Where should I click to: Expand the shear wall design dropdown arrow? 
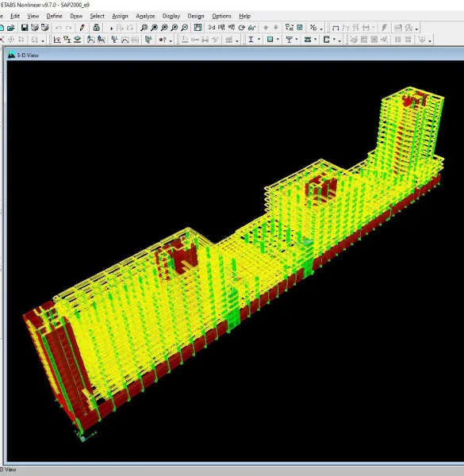[x=334, y=40]
